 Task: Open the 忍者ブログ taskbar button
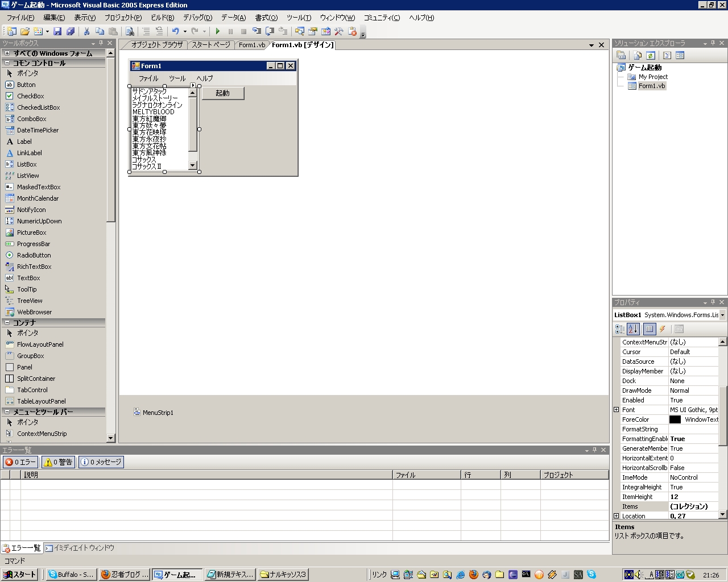pos(125,575)
